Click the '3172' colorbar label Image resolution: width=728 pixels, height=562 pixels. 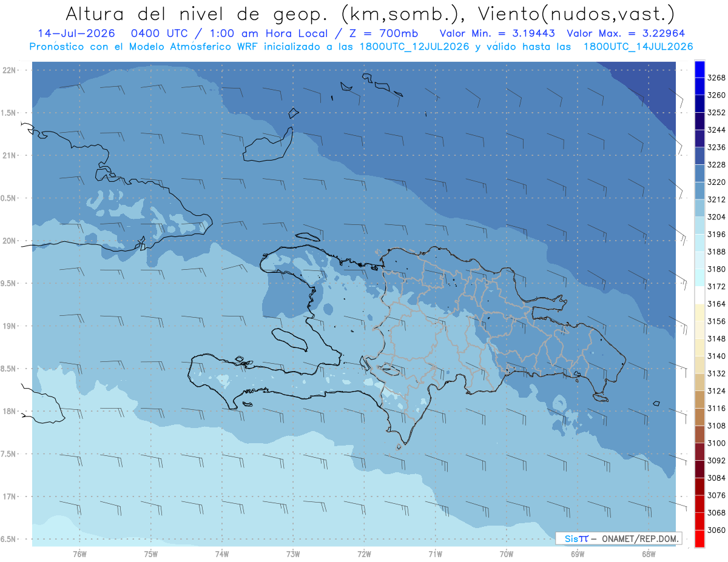[x=716, y=286]
